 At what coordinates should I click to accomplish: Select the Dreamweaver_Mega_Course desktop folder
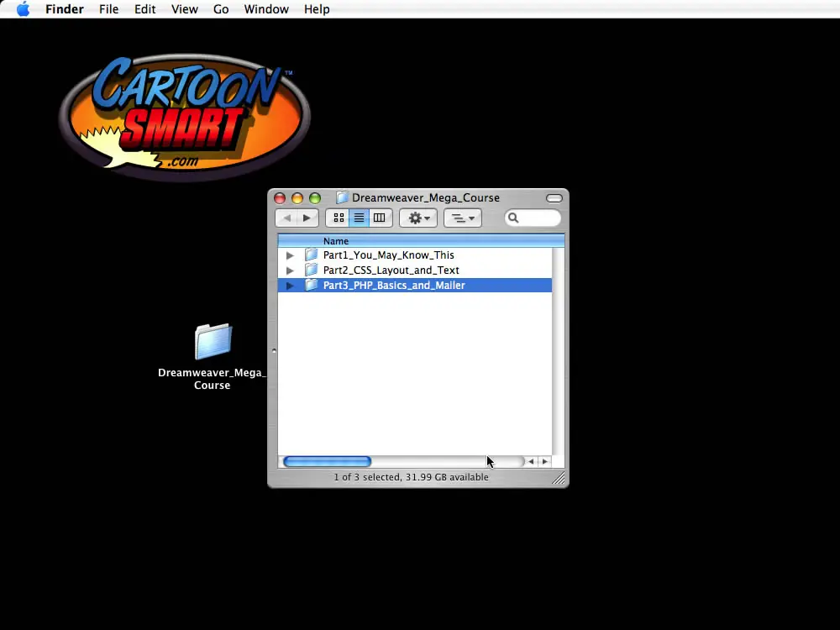[213, 342]
